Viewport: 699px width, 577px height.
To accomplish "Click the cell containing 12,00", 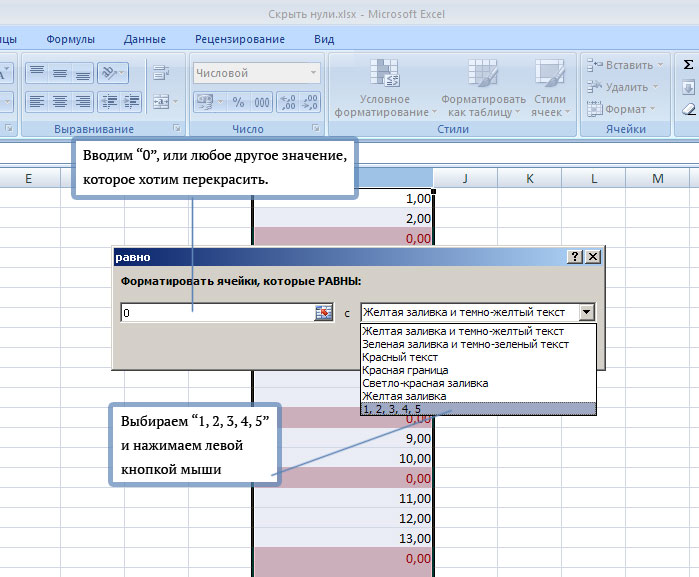I will (x=342, y=518).
